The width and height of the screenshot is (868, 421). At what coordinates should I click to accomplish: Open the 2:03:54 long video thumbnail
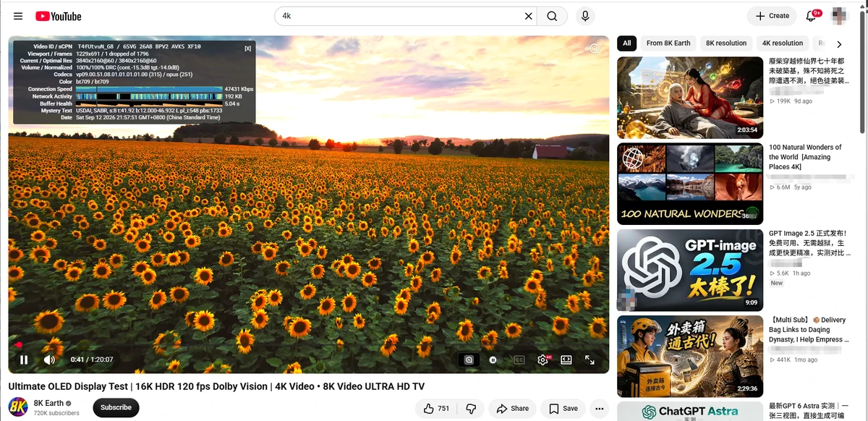click(690, 98)
